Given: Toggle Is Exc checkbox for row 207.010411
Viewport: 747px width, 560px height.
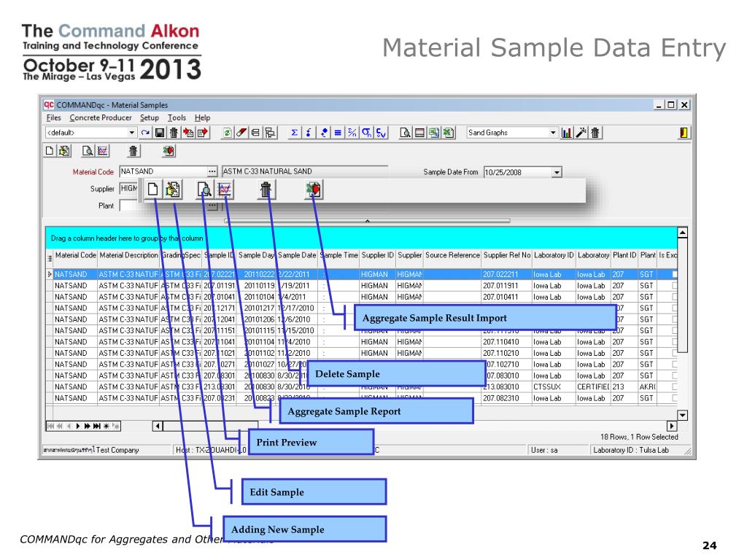Looking at the screenshot, I should point(674,297).
